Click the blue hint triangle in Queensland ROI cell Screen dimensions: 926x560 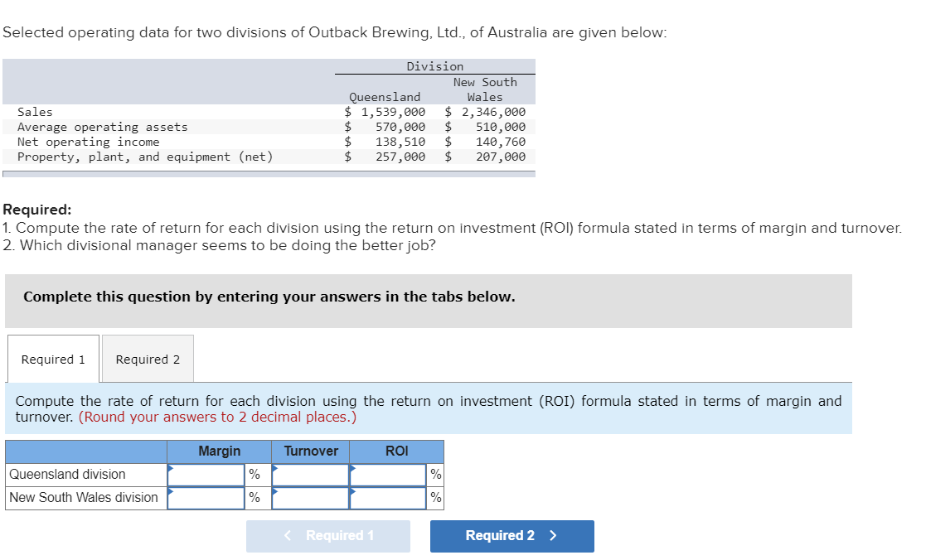(x=352, y=467)
